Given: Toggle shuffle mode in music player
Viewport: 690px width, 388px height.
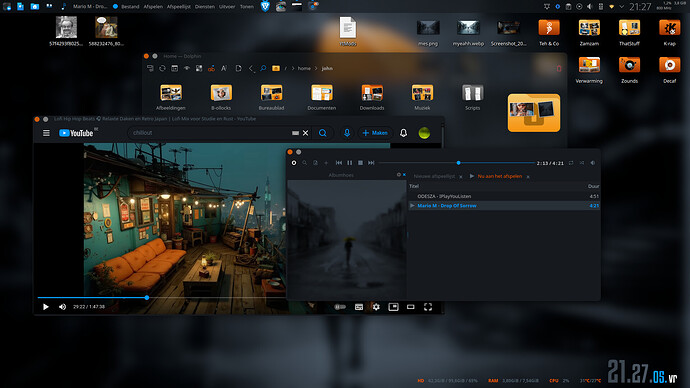Looking at the screenshot, I should point(582,163).
